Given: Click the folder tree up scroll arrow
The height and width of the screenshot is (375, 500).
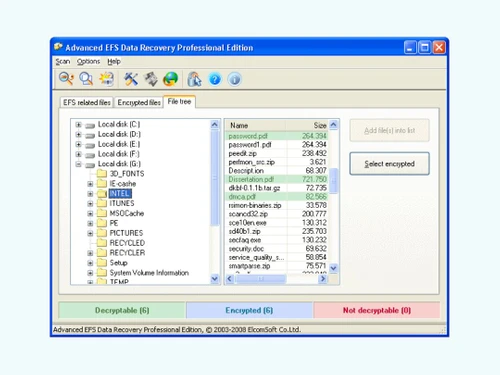Looking at the screenshot, I should (x=215, y=125).
